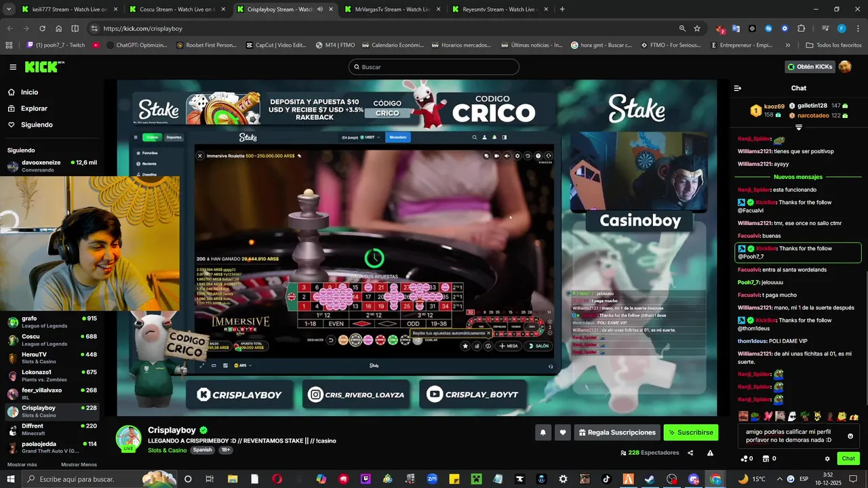Go to Explorar in sidebar
This screenshot has width=868, height=488.
27,108
